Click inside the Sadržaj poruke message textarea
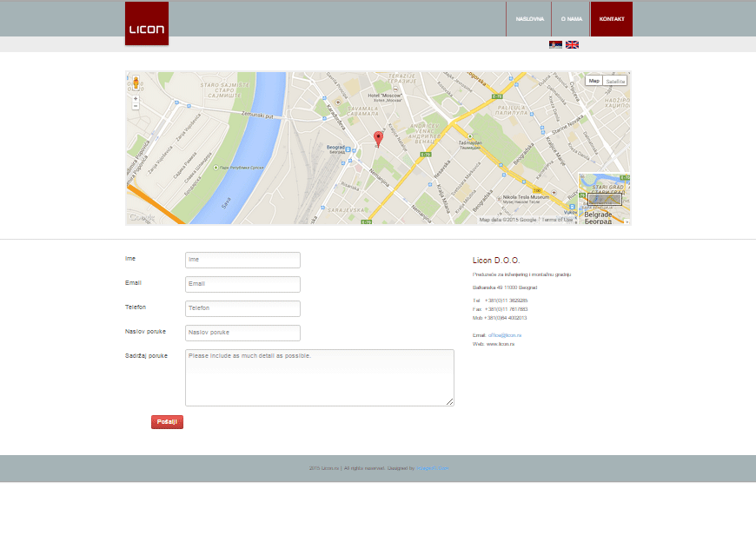Screen dimensions: 756x535 (x=319, y=378)
